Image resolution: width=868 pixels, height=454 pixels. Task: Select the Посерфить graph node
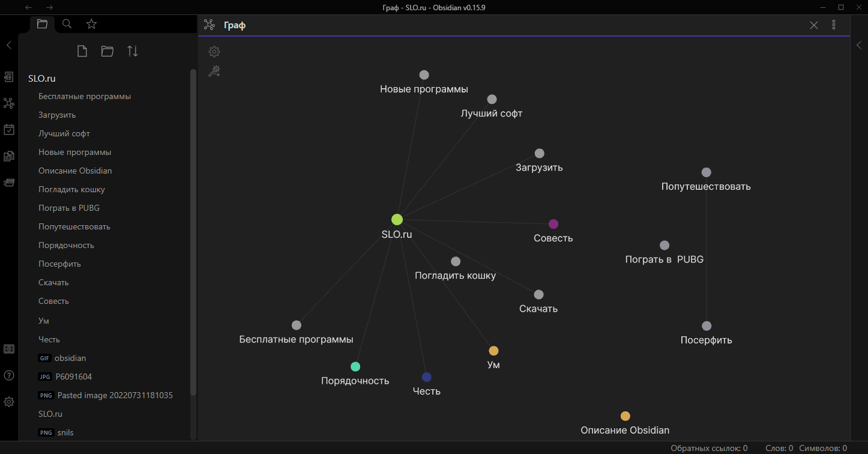click(x=707, y=326)
